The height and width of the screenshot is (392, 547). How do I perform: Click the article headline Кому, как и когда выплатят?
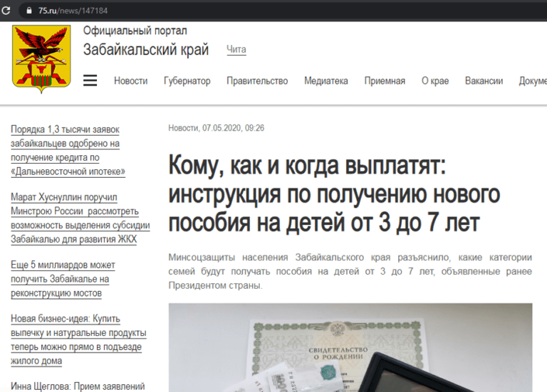[x=334, y=194]
